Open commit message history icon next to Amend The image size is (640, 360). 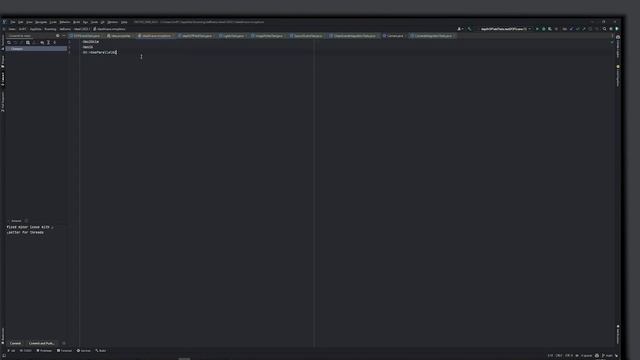click(x=27, y=221)
